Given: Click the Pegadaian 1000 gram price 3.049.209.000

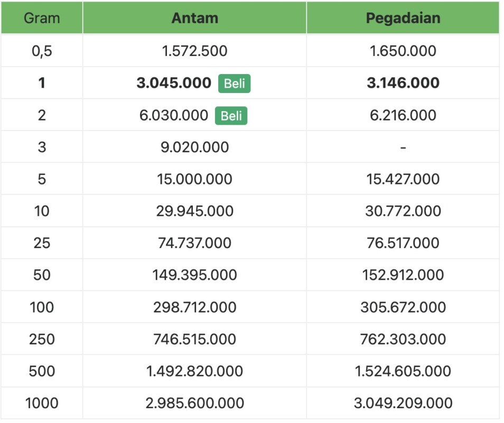Looking at the screenshot, I should 403,403.
